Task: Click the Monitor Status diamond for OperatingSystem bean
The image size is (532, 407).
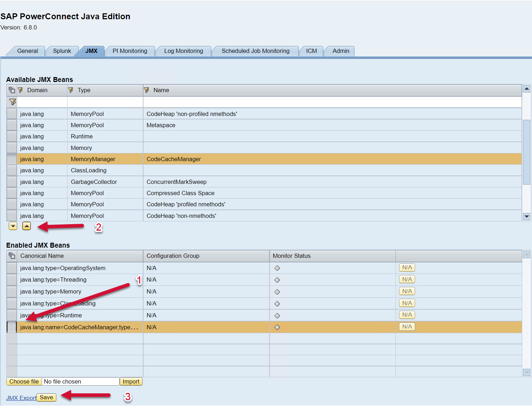Action: point(277,268)
